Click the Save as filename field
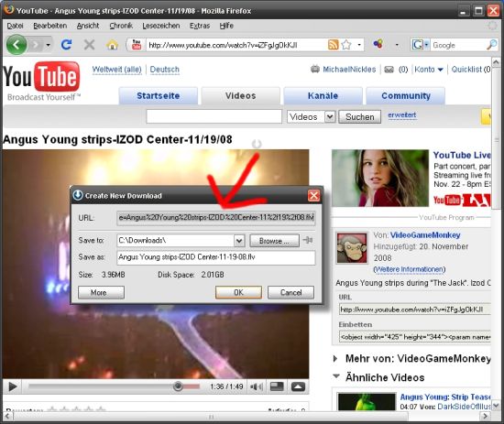Image resolution: width=504 pixels, height=424 pixels. tap(216, 257)
